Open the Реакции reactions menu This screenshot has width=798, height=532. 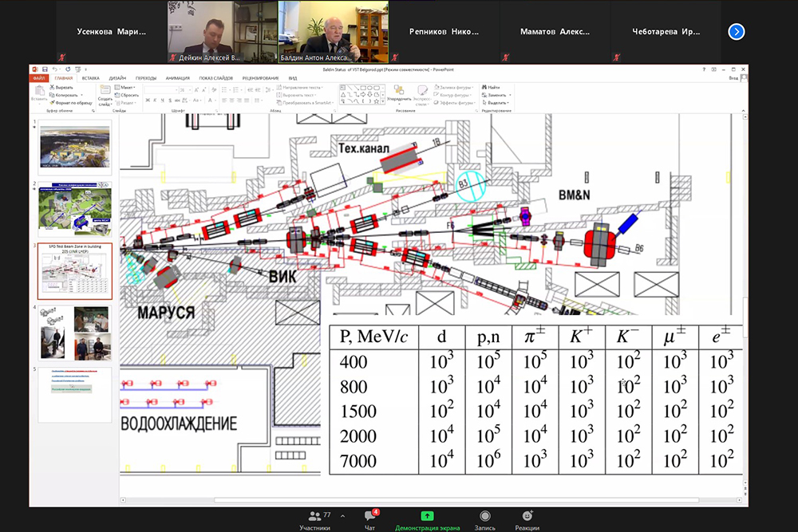tap(527, 518)
